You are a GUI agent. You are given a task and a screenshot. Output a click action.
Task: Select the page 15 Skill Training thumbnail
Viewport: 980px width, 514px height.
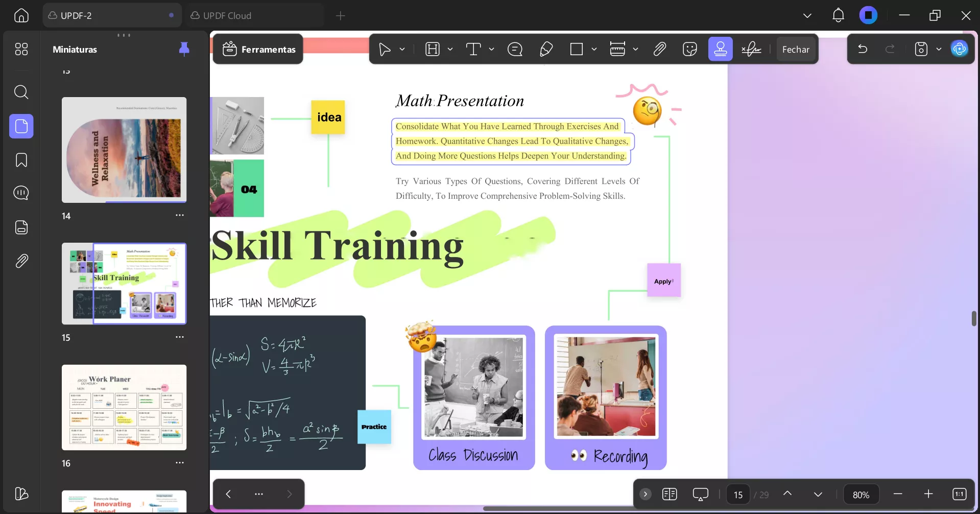point(124,284)
